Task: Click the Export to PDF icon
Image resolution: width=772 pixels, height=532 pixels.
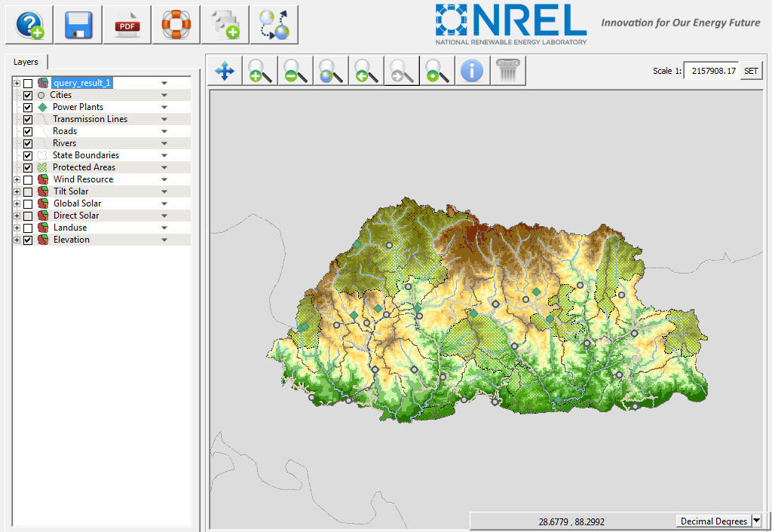Action: point(127,25)
